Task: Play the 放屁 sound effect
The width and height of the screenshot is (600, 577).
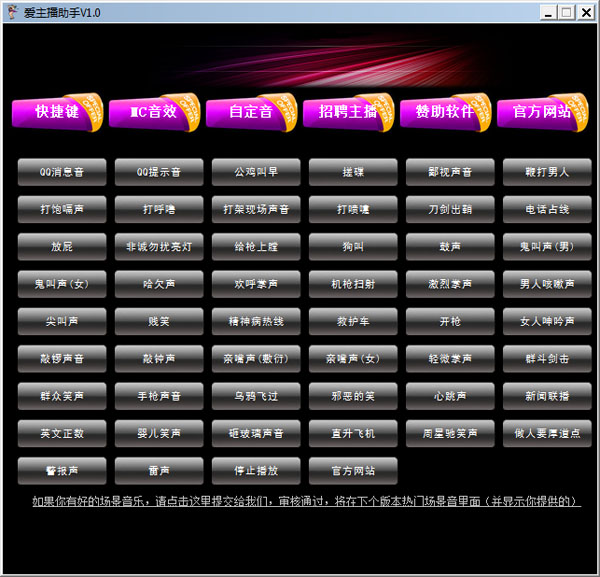Action: [x=62, y=247]
